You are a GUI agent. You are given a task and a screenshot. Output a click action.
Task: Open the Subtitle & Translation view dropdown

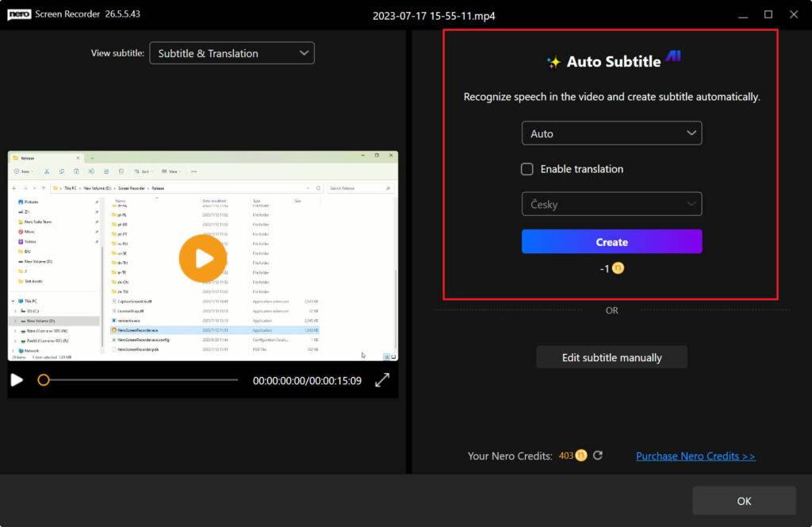tap(231, 52)
